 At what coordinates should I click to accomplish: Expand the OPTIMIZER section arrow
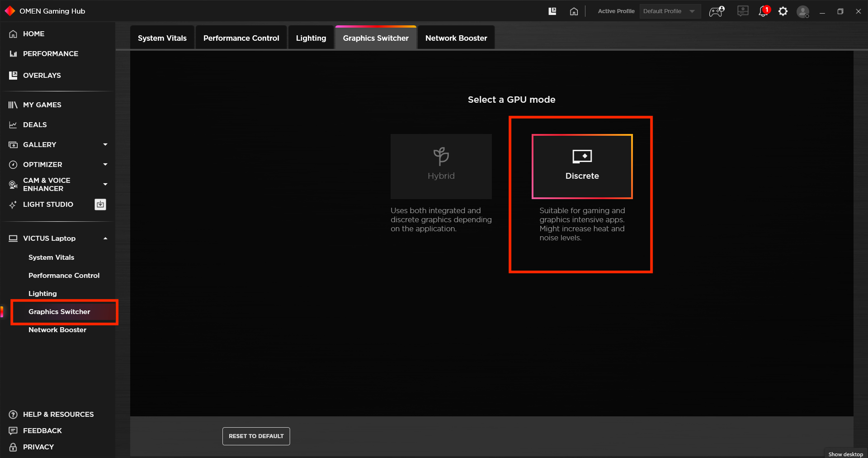point(105,165)
